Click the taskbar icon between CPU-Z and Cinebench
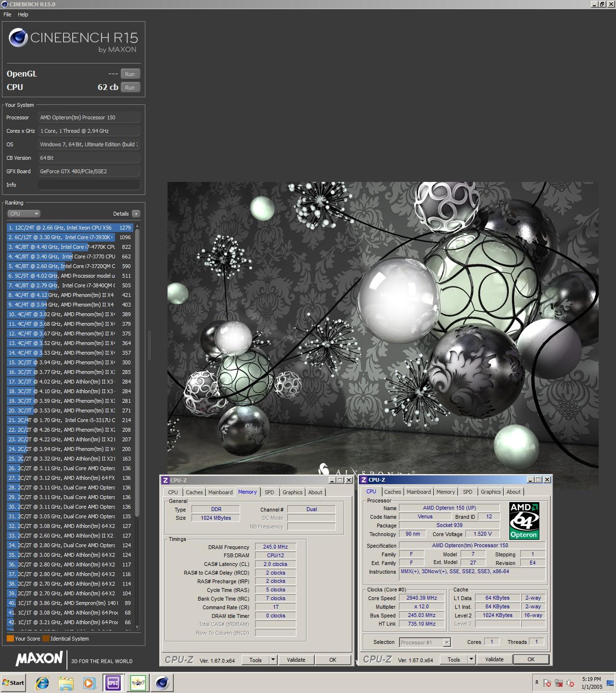Viewport: 616px width, 693px height. [x=138, y=682]
